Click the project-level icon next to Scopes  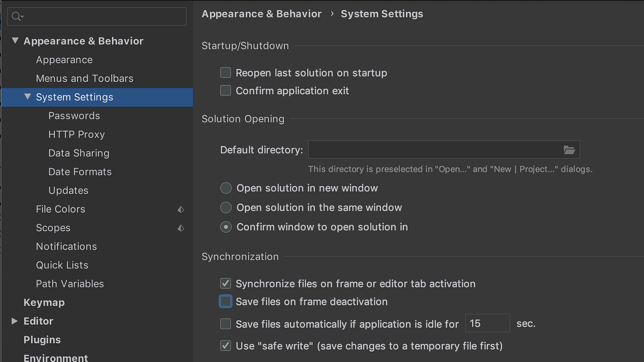(x=181, y=228)
